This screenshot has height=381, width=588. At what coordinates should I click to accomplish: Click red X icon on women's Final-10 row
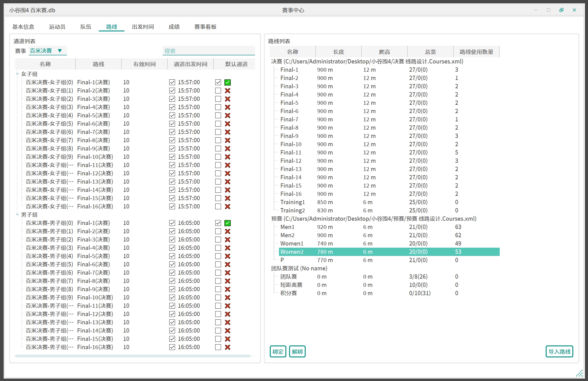(227, 157)
